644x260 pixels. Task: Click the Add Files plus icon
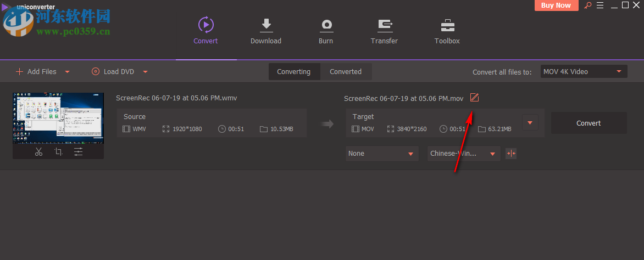coord(19,72)
